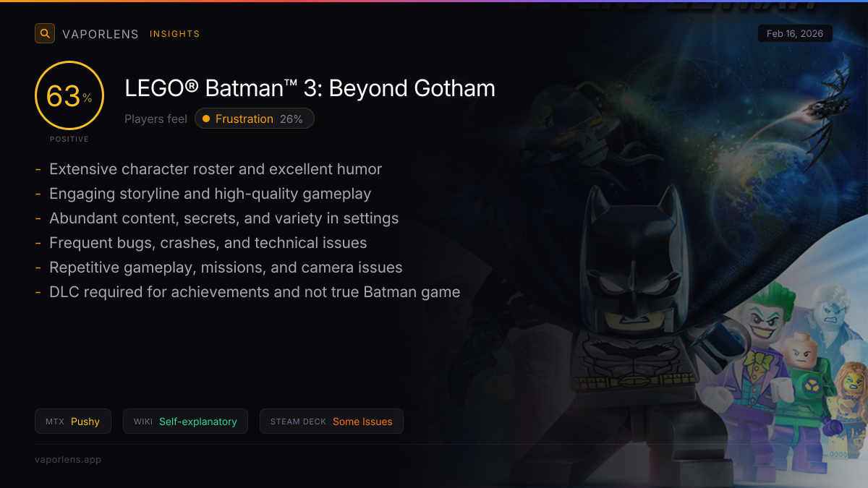Screen dimensions: 868x488
Task: Open the vaporlens.app footer link
Action: point(68,459)
